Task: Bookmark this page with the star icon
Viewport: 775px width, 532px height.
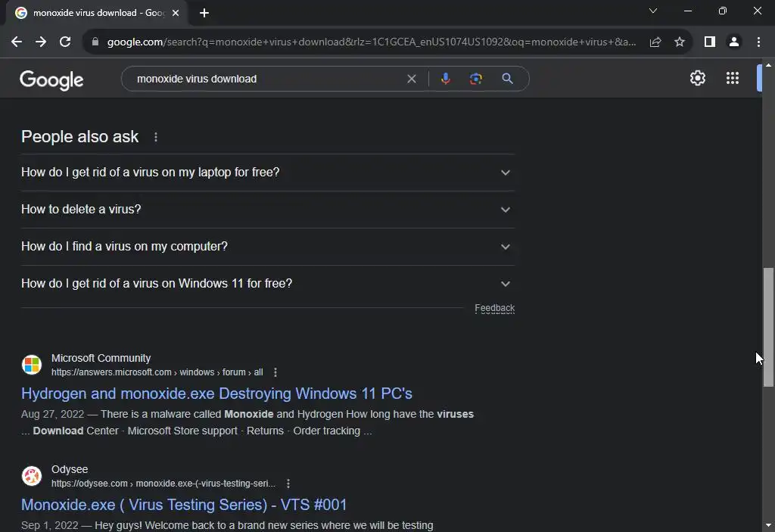Action: coord(680,42)
